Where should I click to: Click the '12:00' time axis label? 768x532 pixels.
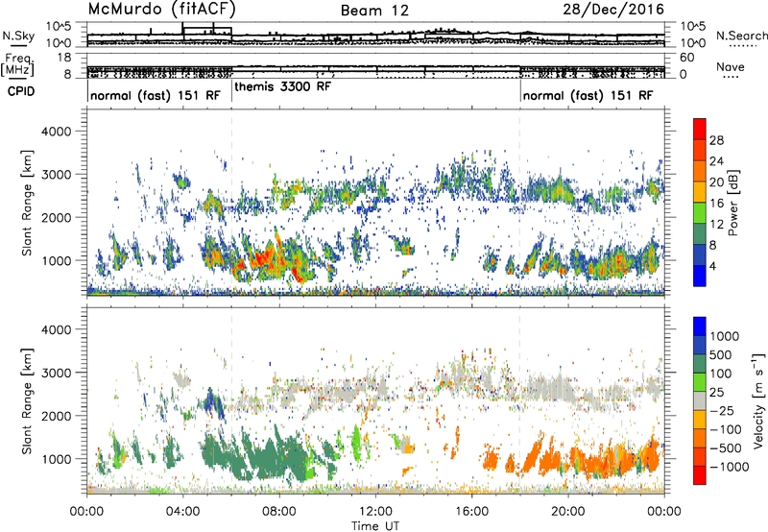375,512
